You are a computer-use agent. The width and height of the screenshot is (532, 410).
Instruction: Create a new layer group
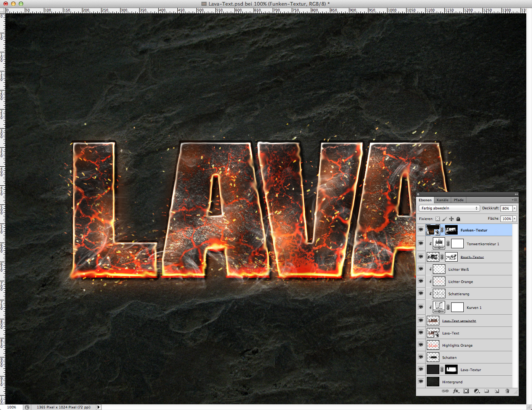(x=487, y=391)
